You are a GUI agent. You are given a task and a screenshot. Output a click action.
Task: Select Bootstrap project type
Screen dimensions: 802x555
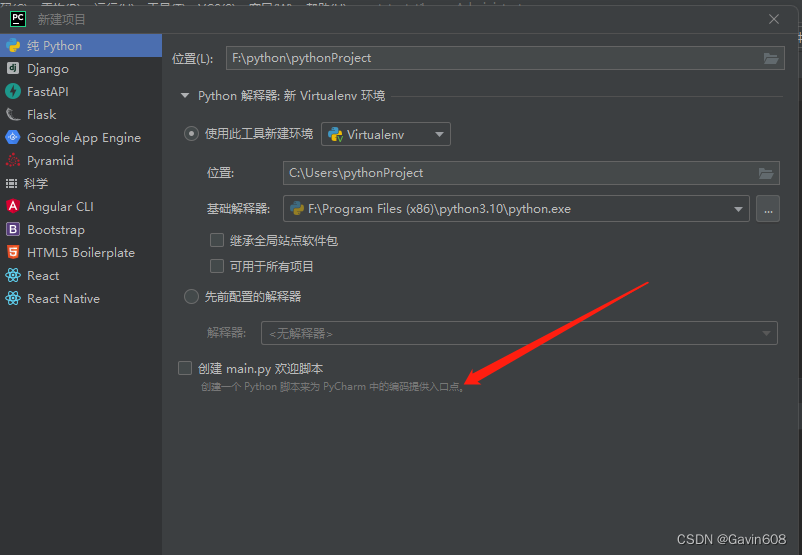click(81, 230)
